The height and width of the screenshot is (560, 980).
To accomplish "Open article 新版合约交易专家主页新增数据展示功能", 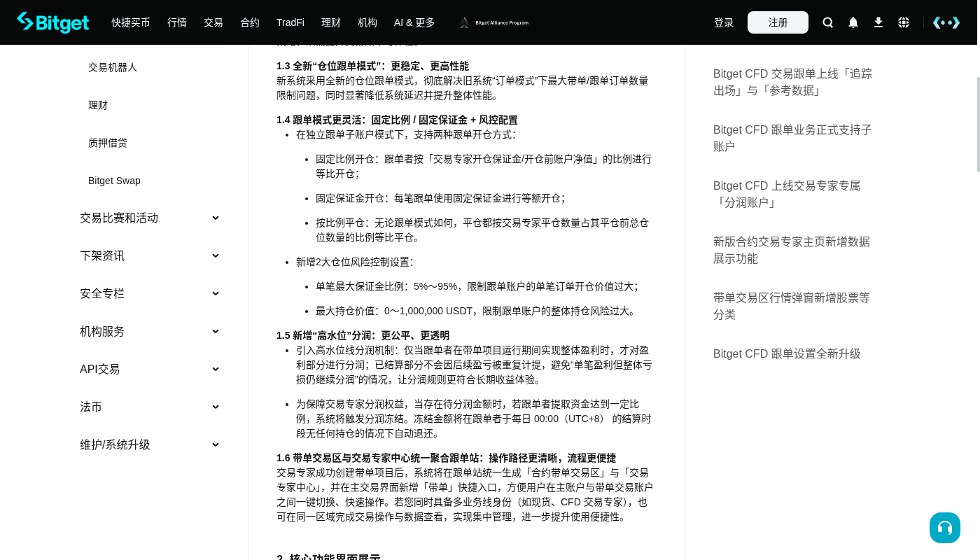I will point(792,250).
